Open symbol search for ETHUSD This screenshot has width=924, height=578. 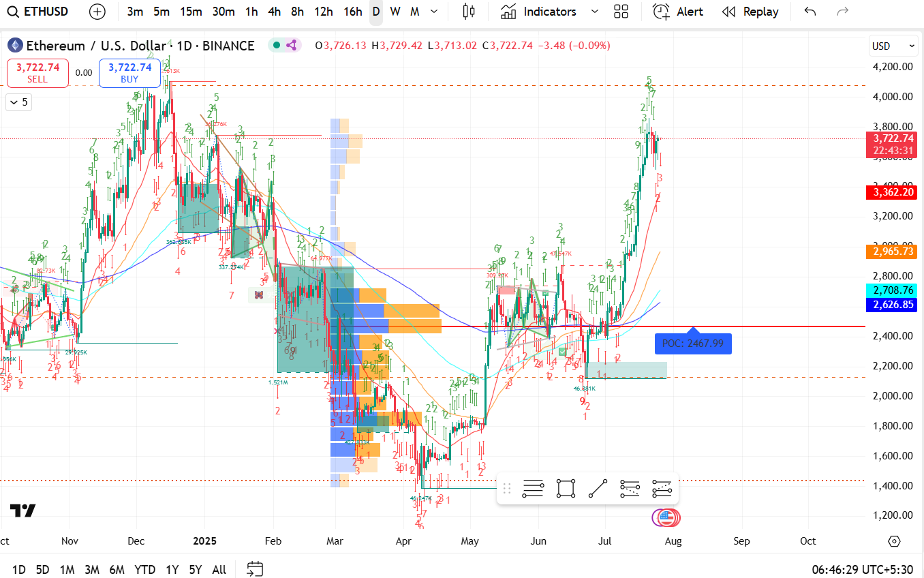pos(39,12)
